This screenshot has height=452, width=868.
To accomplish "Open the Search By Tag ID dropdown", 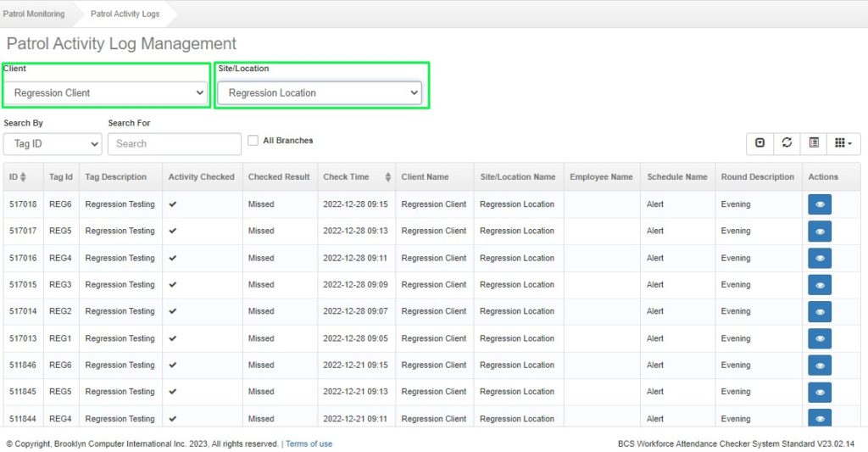I will pyautogui.click(x=53, y=144).
